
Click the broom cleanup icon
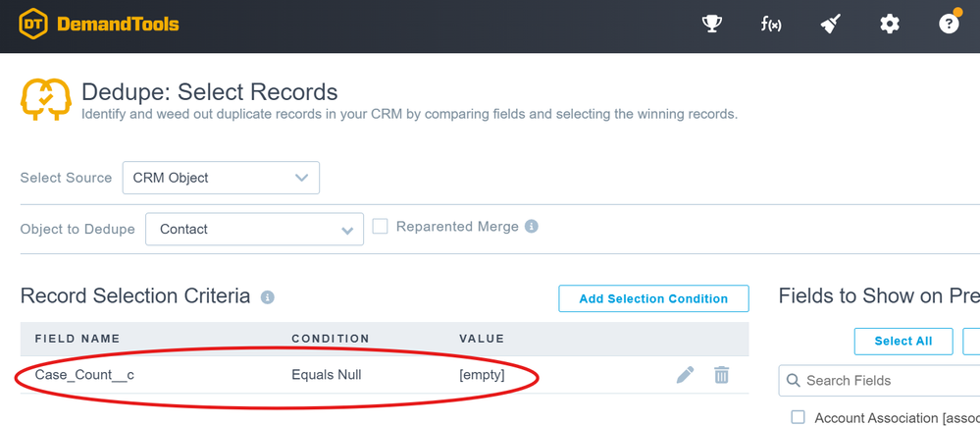pos(831,24)
